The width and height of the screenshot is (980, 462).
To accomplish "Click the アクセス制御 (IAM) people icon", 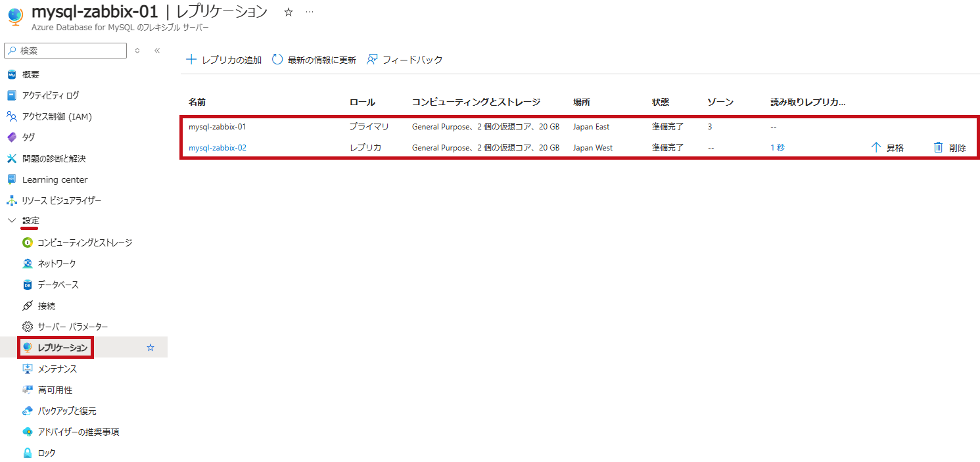I will [x=11, y=116].
